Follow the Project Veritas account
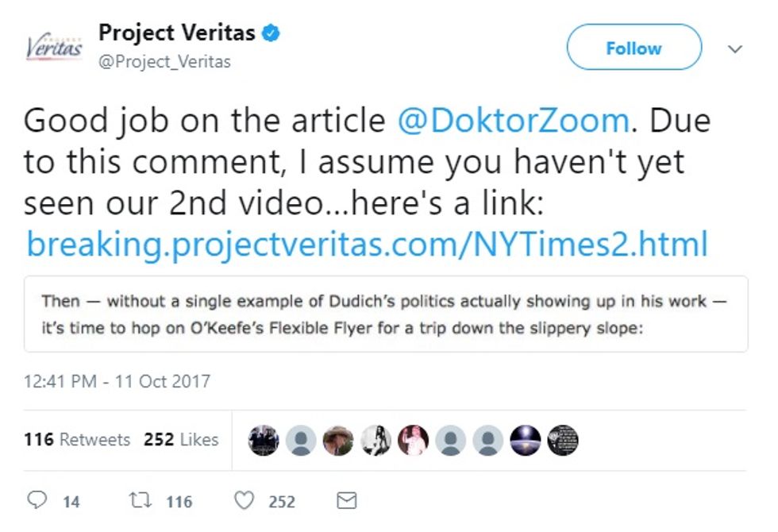 (634, 48)
